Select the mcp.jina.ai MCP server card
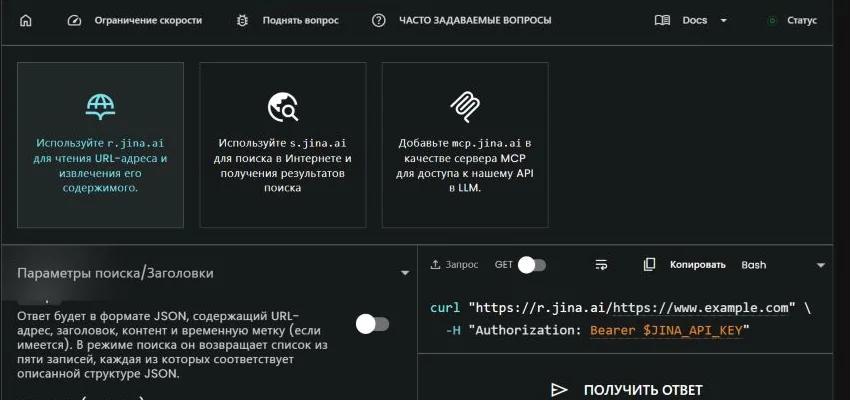The width and height of the screenshot is (850, 400). click(x=465, y=145)
